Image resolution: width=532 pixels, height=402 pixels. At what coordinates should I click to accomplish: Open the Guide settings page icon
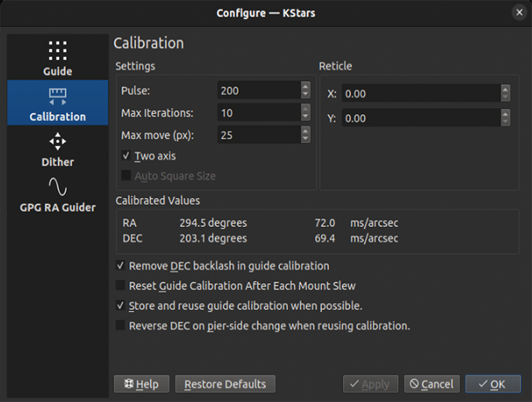pyautogui.click(x=57, y=52)
